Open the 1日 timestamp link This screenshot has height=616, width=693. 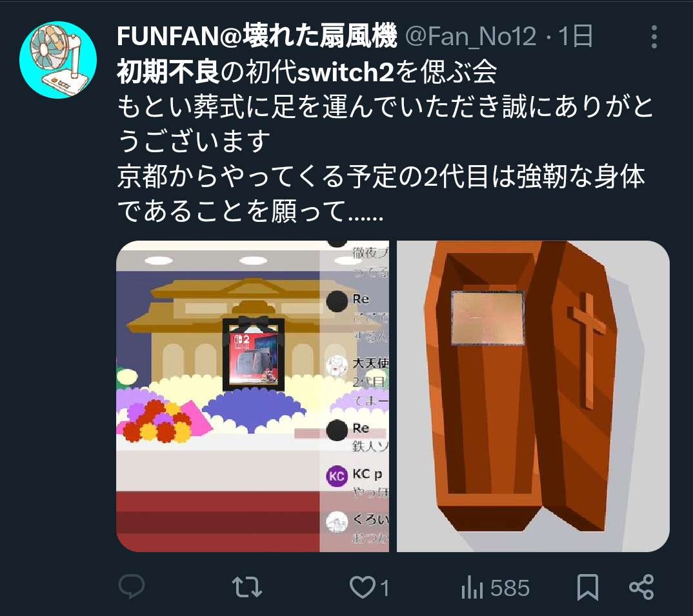(575, 36)
